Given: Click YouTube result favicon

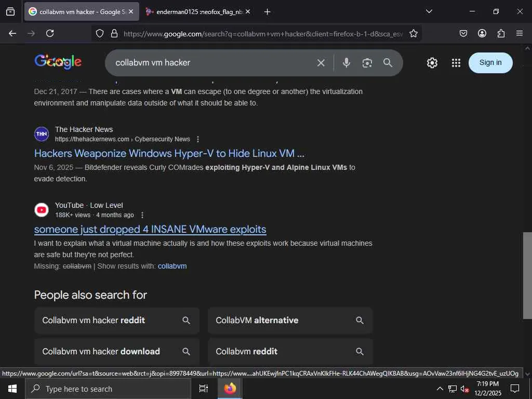Looking at the screenshot, I should 42,210.
